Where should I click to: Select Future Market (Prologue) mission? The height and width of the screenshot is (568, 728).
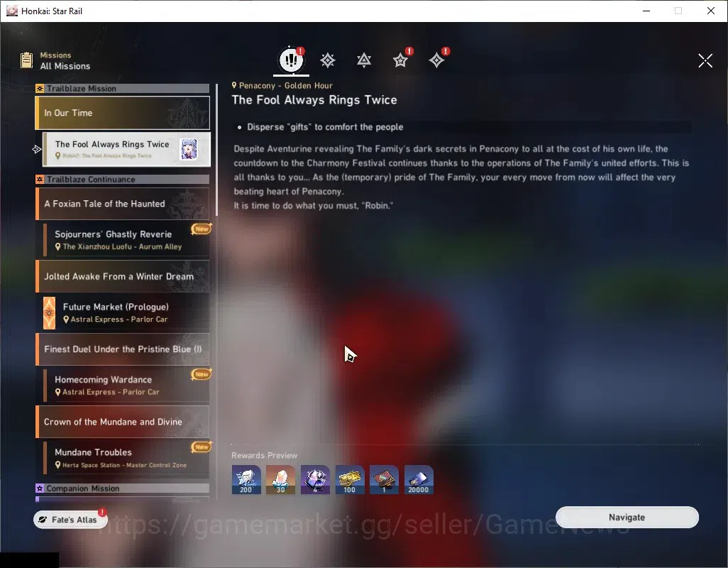pos(126,312)
